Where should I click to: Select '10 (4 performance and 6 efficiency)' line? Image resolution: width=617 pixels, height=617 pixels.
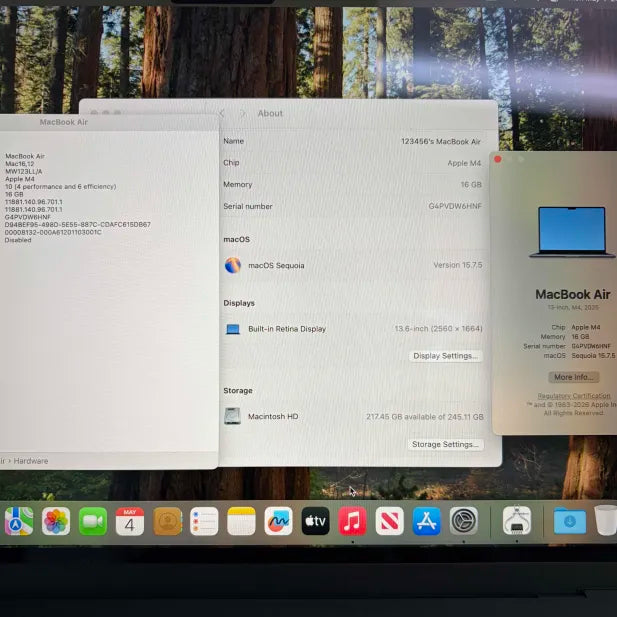[61, 187]
